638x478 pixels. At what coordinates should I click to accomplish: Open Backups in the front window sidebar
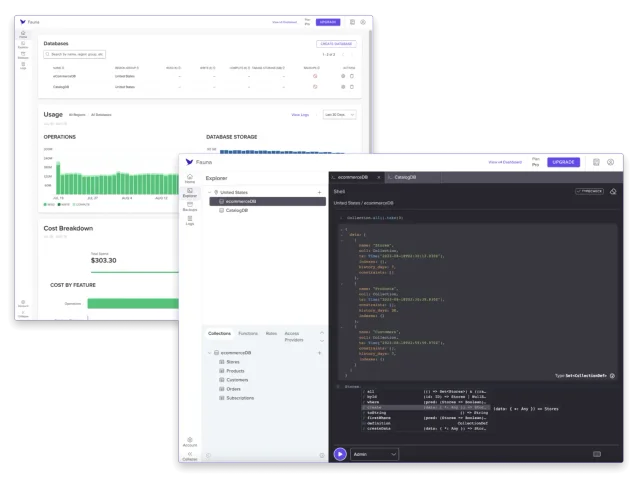pos(189,206)
